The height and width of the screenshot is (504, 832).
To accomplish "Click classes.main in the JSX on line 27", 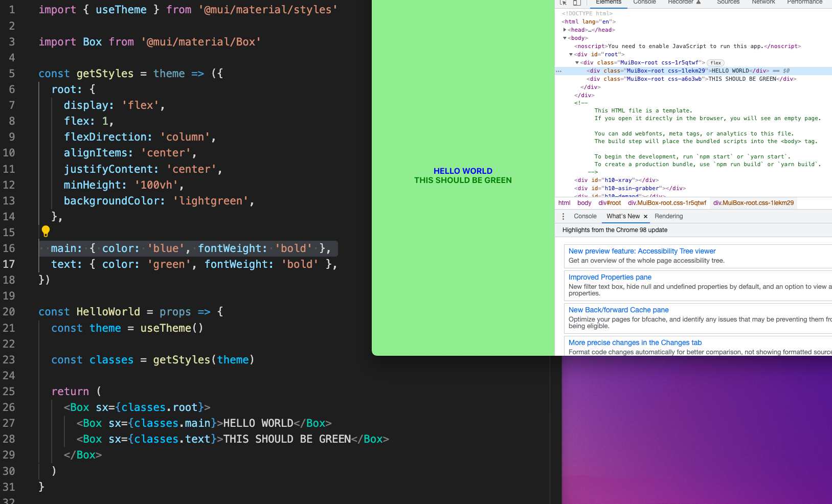I will click(x=172, y=423).
